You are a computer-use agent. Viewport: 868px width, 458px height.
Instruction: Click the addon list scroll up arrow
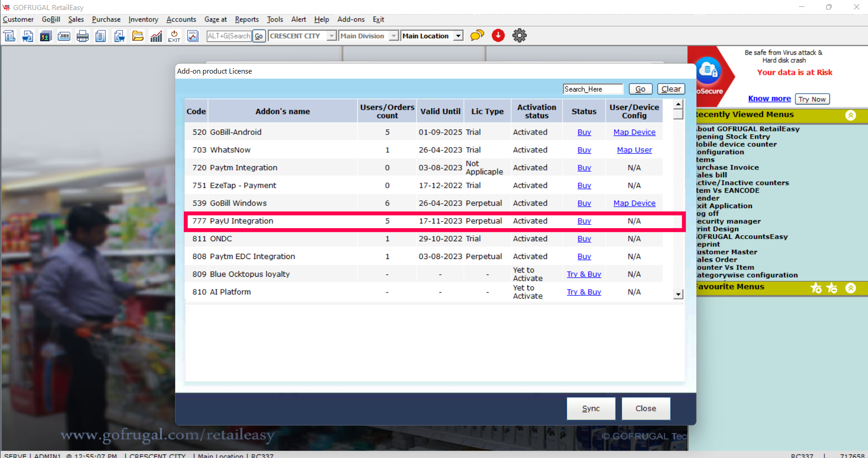678,104
